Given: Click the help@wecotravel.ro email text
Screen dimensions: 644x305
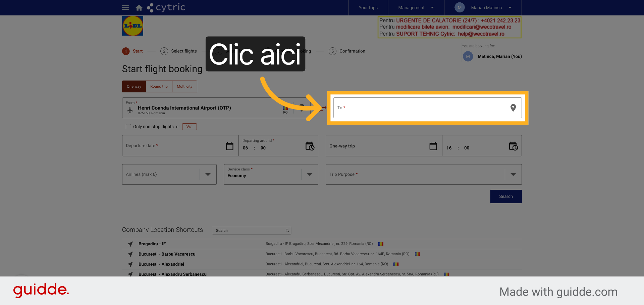Looking at the screenshot, I should 481,34.
